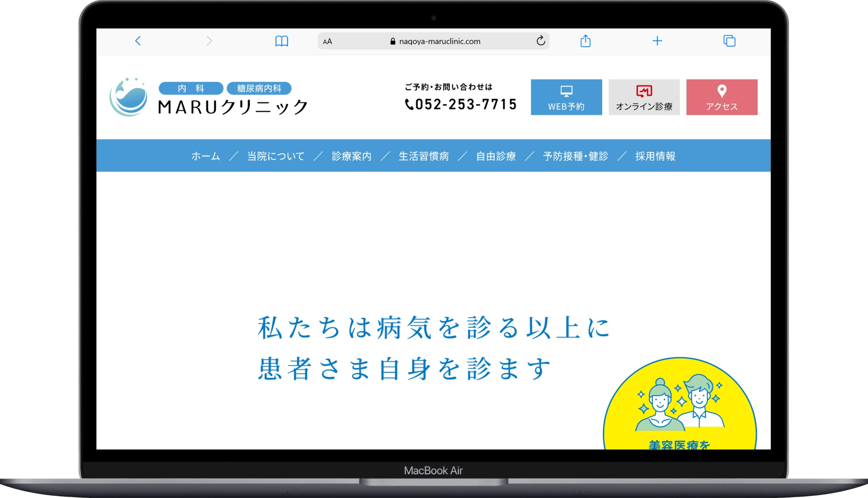This screenshot has height=498, width=868.
Task: Open the AA page display options
Action: [328, 41]
